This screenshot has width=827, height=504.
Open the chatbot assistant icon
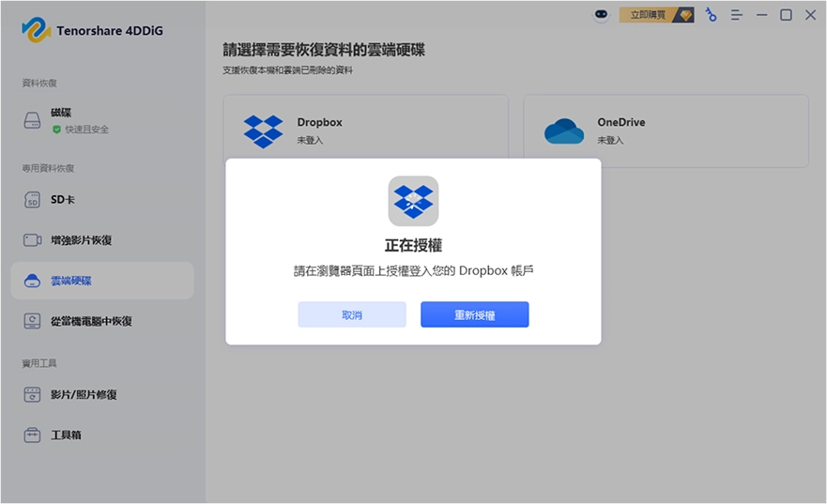point(602,15)
